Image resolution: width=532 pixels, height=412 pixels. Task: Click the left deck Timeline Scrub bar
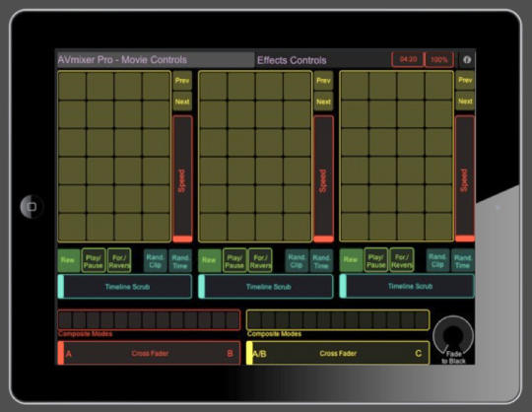coord(125,287)
